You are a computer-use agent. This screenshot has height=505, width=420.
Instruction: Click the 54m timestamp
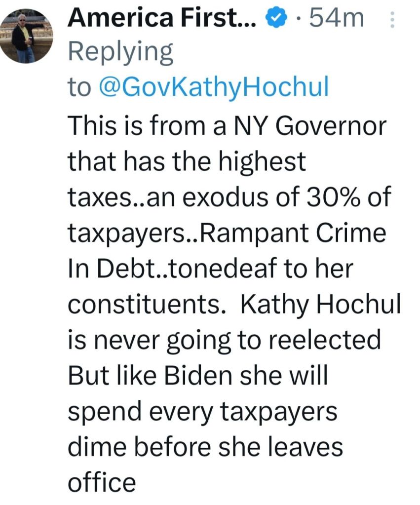tap(336, 19)
